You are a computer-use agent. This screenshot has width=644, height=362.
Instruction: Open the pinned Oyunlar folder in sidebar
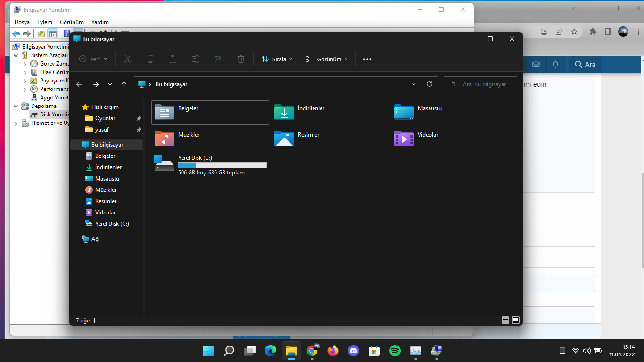tap(106, 118)
